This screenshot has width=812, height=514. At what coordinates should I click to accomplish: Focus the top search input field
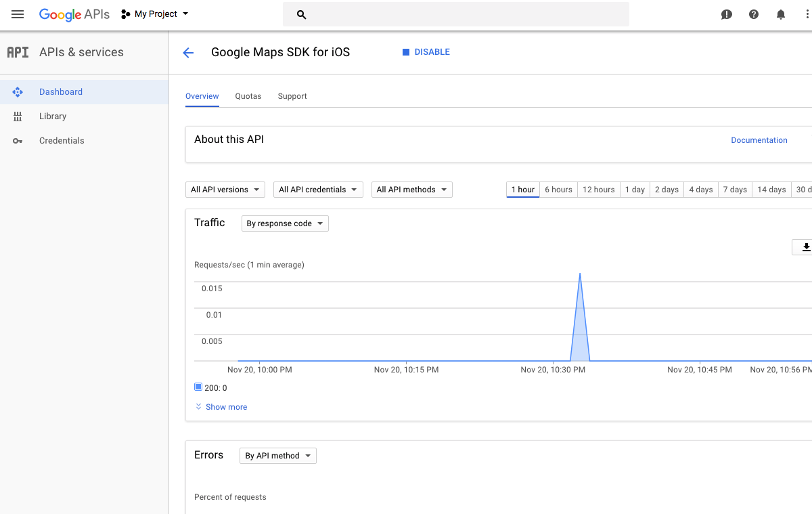coord(455,14)
